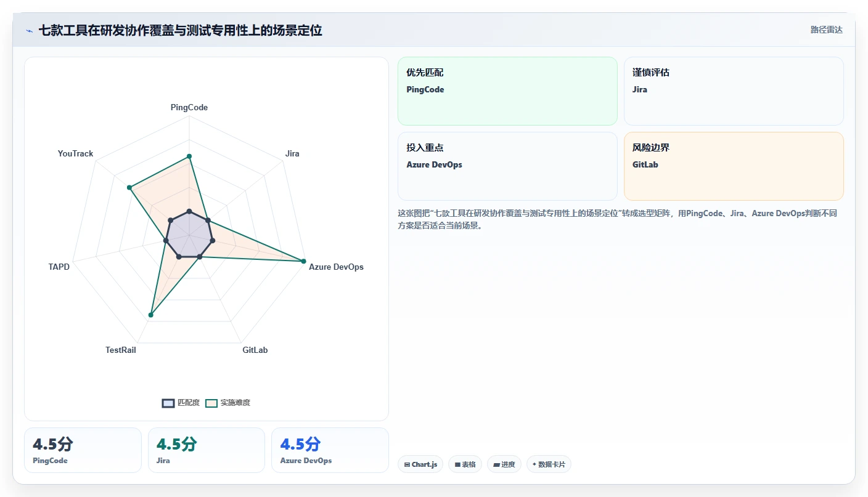The image size is (868, 497).
Task: Click the TestRail axis label on radar
Action: (x=121, y=350)
